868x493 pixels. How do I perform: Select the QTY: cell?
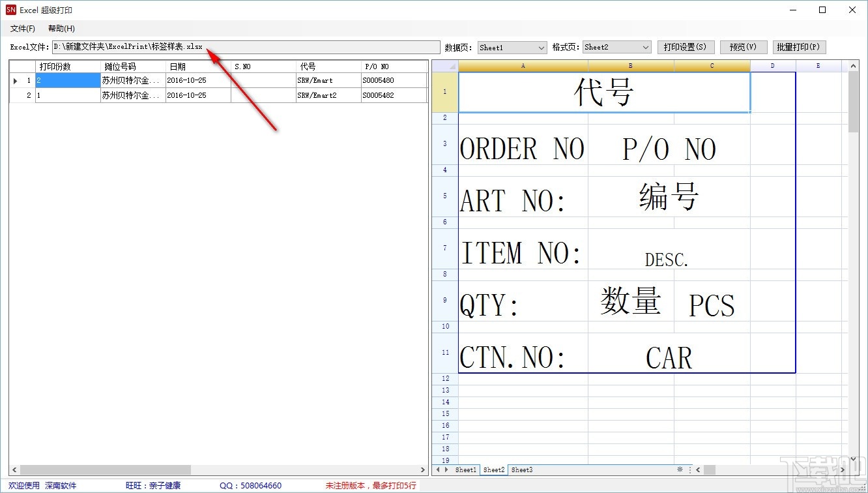coord(523,301)
